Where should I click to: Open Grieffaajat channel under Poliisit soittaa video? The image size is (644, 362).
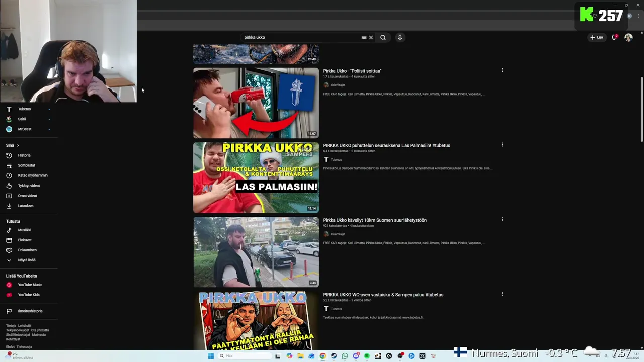point(338,85)
